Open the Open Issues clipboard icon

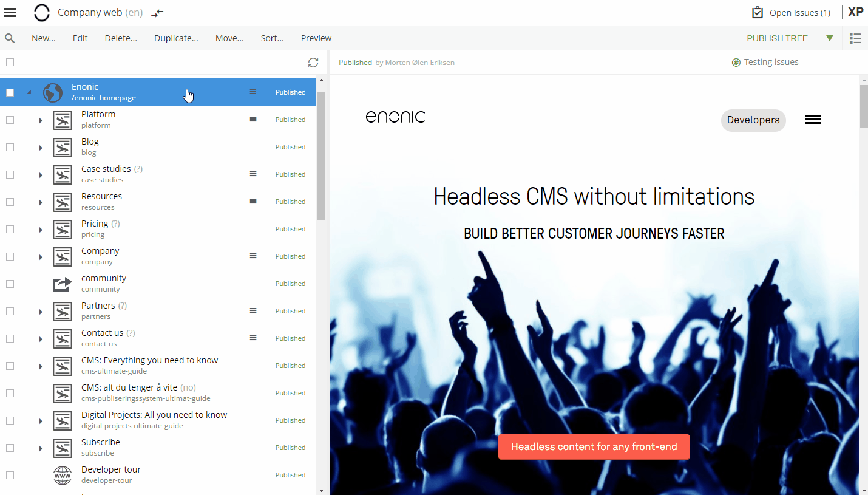coord(758,12)
